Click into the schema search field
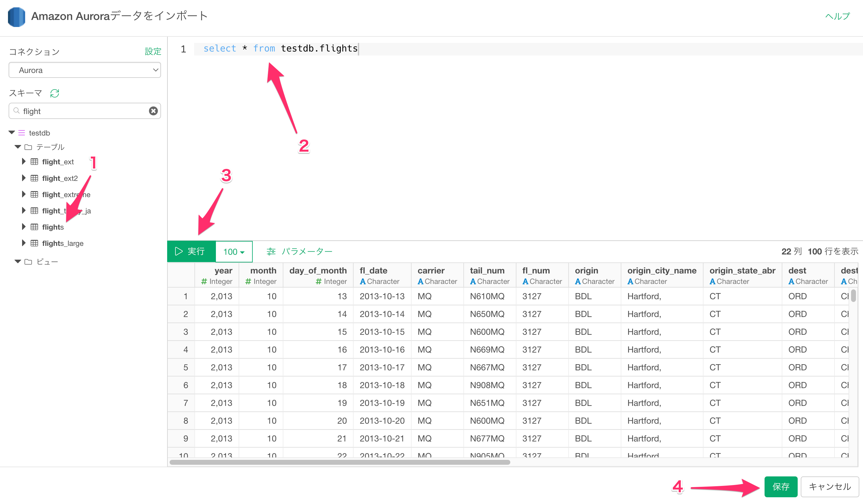This screenshot has height=504, width=863. [x=85, y=111]
